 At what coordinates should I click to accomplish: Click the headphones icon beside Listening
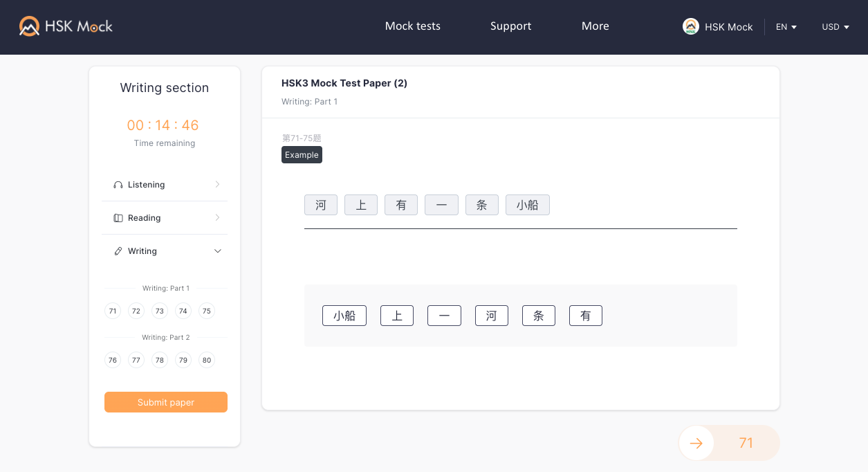[x=118, y=185]
